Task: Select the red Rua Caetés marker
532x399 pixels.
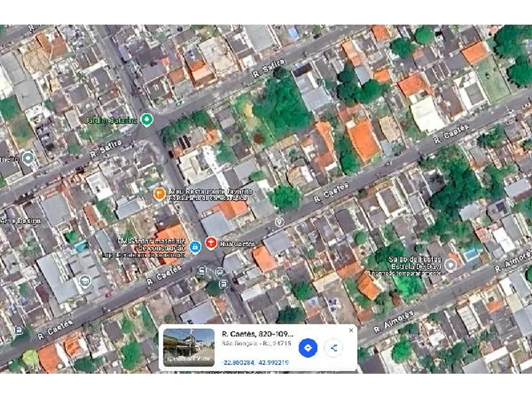Action: 211,242
